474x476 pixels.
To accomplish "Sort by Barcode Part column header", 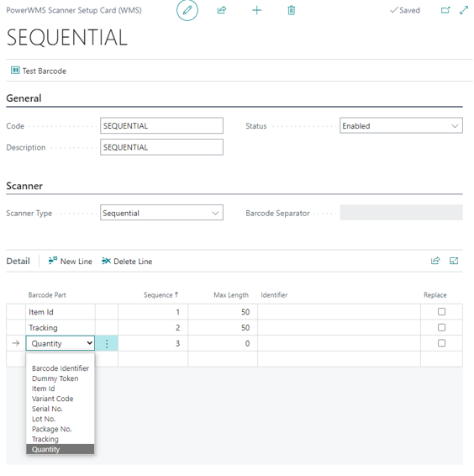I will point(47,295).
